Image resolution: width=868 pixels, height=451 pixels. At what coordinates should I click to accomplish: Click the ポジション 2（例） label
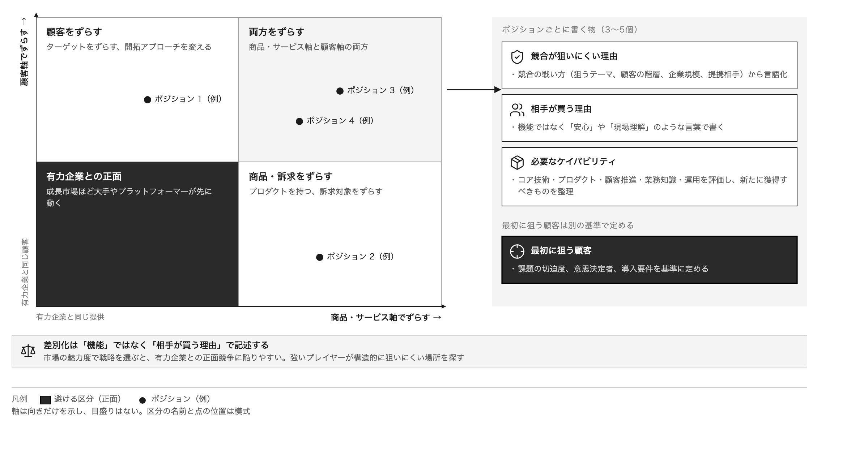point(361,257)
